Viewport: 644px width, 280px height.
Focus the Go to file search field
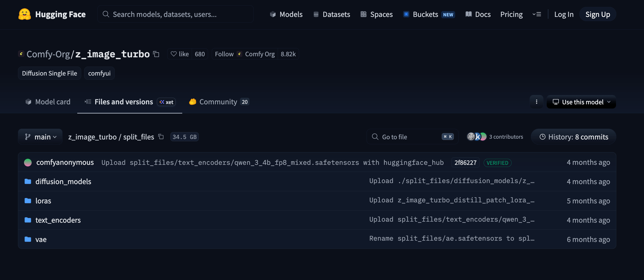pos(412,137)
